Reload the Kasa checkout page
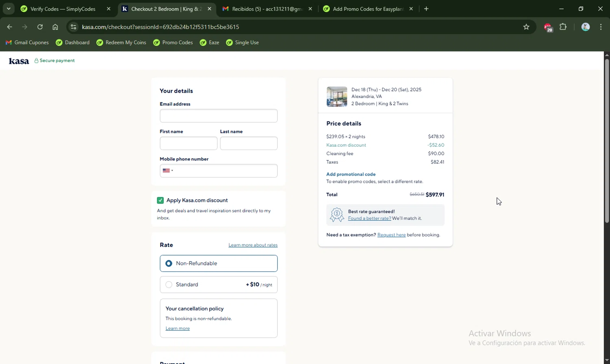Screen dimensions: 610x364 pyautogui.click(x=40, y=27)
